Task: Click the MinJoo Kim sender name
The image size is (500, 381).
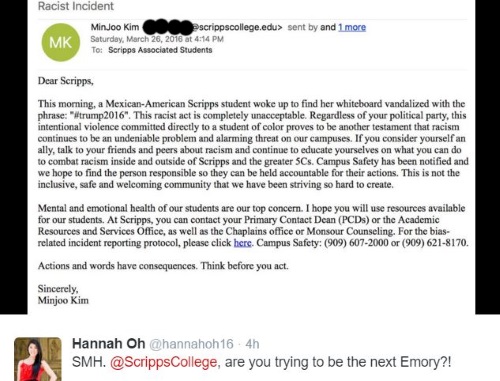Action: pos(115,27)
